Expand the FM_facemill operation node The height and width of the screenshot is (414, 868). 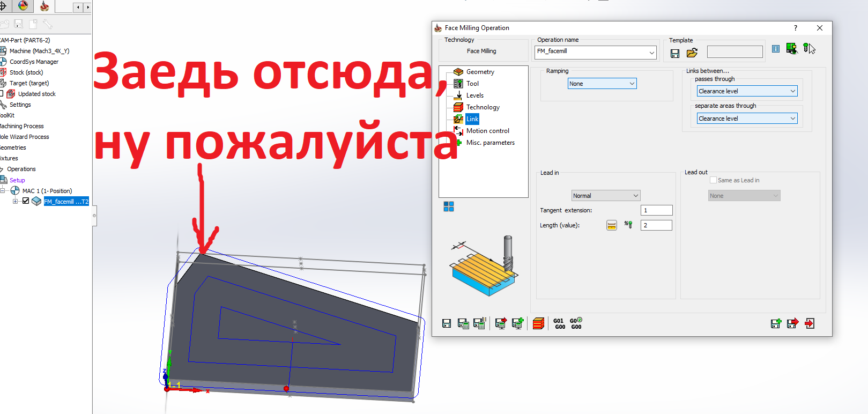pyautogui.click(x=16, y=201)
